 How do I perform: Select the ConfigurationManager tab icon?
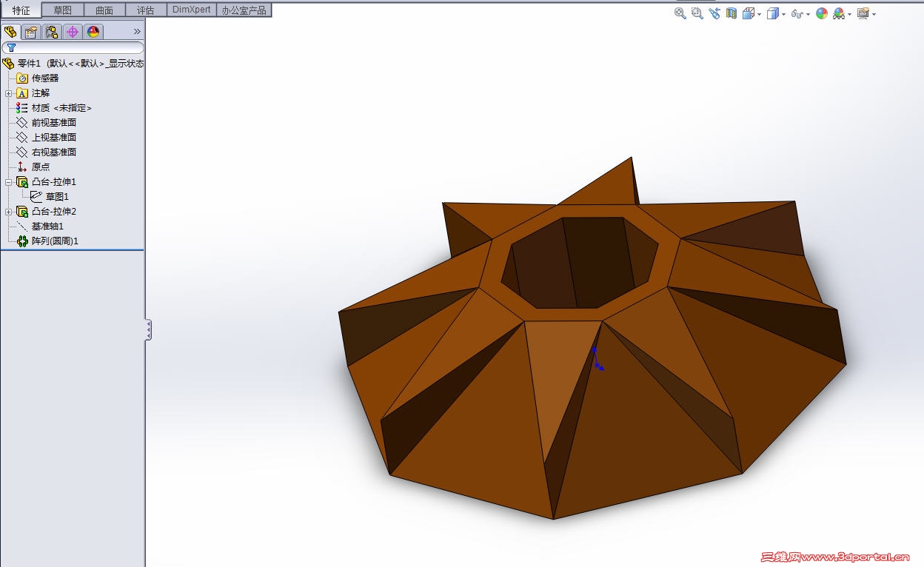51,31
